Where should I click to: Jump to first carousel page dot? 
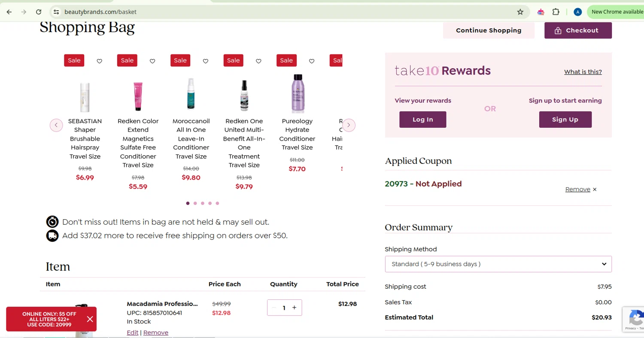tap(188, 203)
